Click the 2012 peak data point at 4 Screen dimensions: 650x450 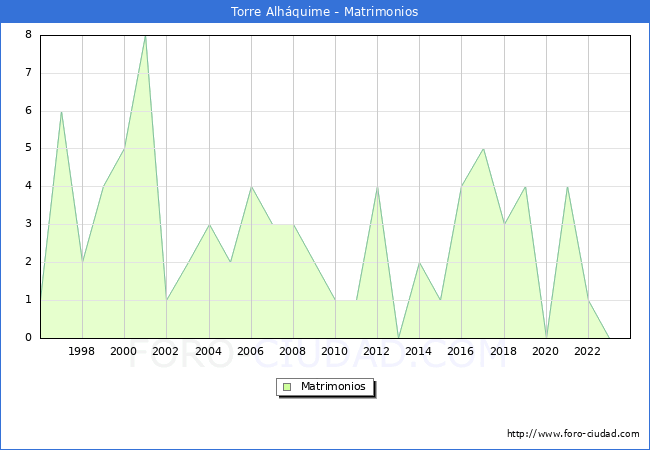378,187
